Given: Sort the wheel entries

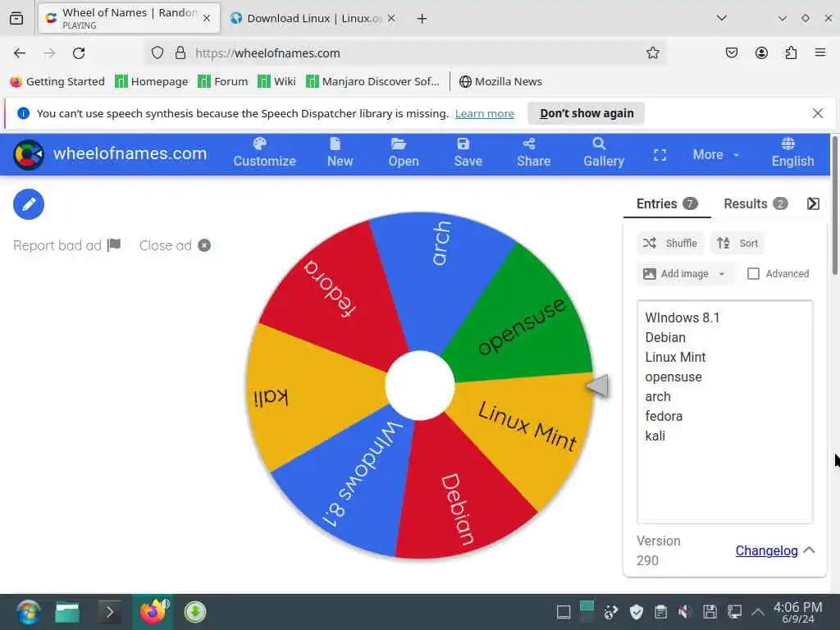Looking at the screenshot, I should (737, 243).
